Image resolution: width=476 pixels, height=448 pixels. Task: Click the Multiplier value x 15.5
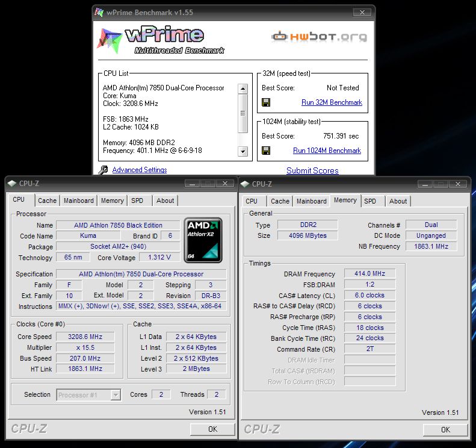click(85, 347)
